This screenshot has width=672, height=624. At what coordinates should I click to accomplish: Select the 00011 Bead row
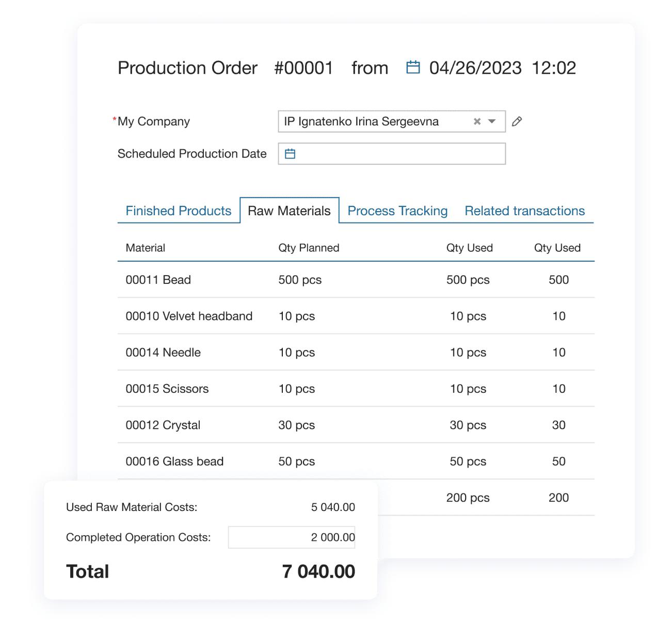pyautogui.click(x=356, y=280)
